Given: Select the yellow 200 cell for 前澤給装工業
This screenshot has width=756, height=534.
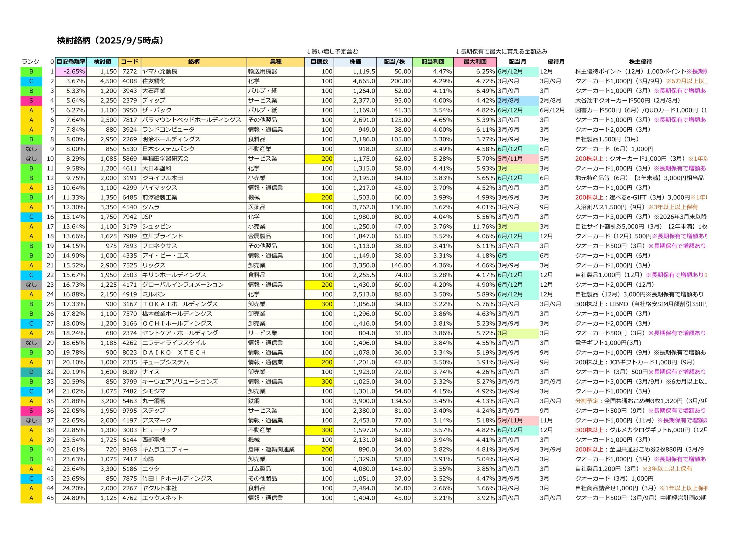Looking at the screenshot, I should [319, 197].
